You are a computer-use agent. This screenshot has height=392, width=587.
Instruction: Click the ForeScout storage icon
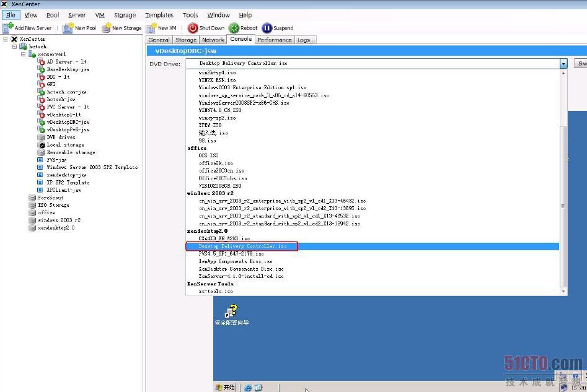coord(32,198)
